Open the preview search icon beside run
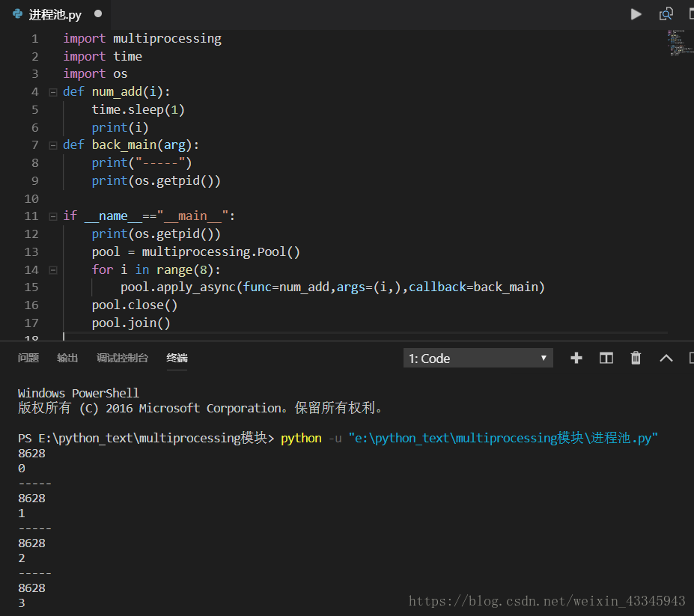Screen dimensions: 694x616 pos(666,14)
